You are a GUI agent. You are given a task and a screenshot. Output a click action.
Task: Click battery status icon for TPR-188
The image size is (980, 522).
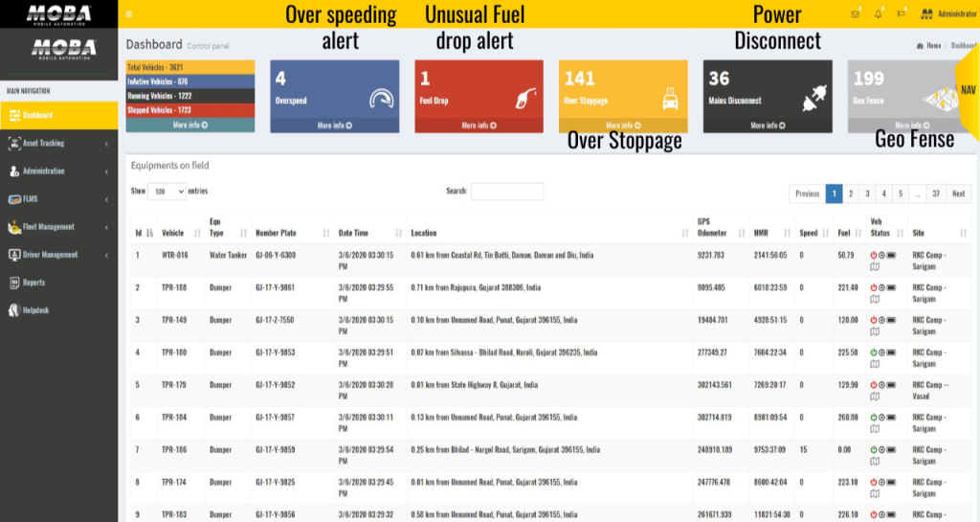point(892,287)
